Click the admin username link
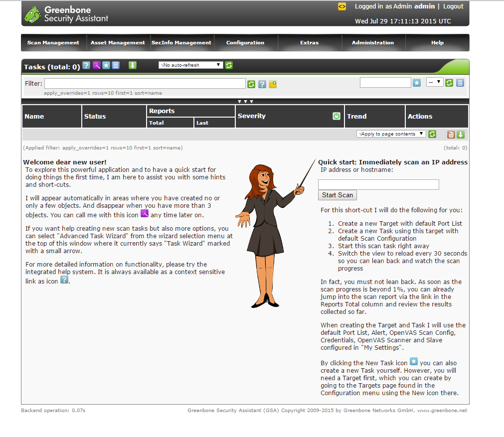This screenshot has height=437, width=504. pyautogui.click(x=424, y=6)
